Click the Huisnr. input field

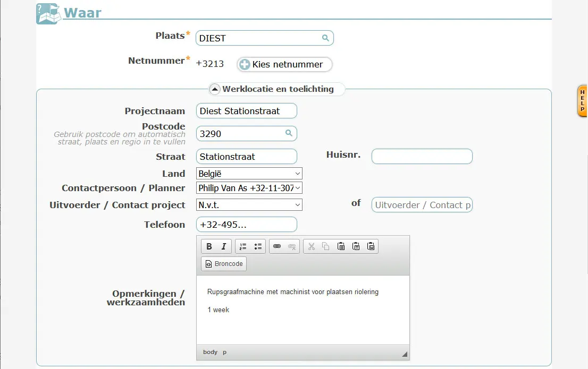point(422,157)
